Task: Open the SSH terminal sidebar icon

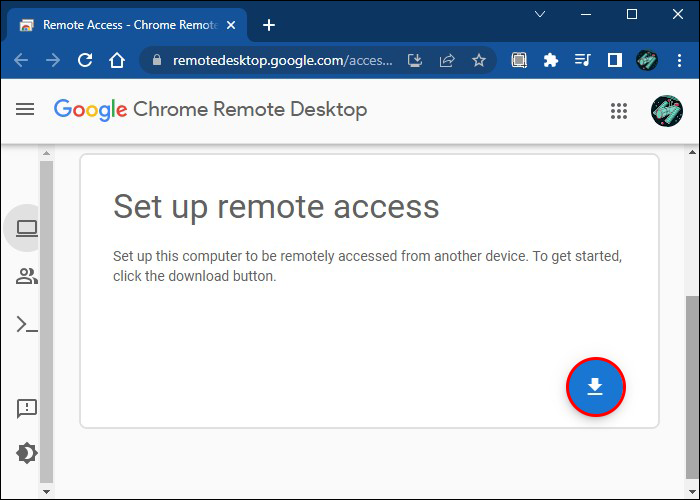Action: [x=27, y=324]
